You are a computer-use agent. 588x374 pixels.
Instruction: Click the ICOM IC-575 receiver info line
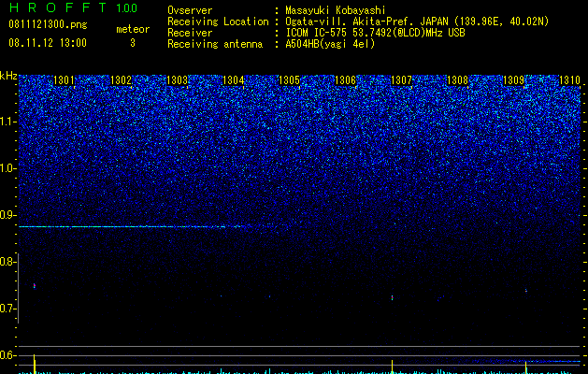(x=375, y=33)
